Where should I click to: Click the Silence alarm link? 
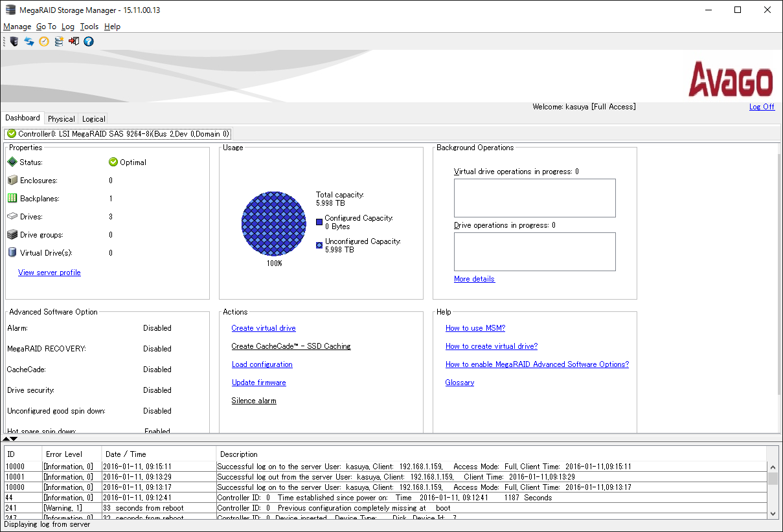point(254,401)
